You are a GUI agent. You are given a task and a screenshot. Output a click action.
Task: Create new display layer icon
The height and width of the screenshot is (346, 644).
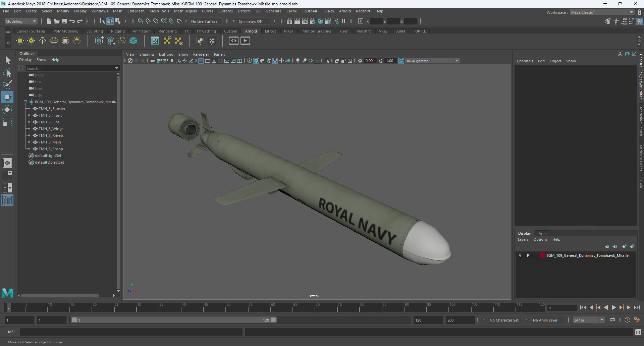click(x=624, y=246)
